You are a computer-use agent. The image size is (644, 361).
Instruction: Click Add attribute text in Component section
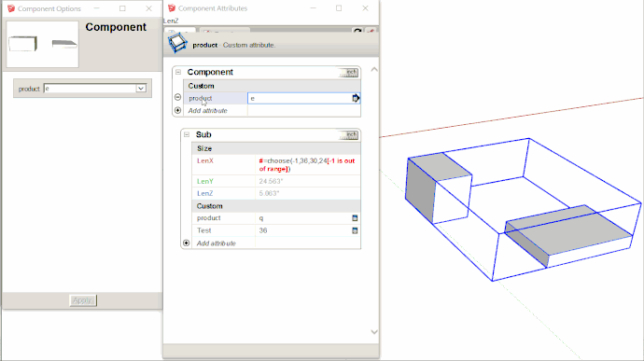208,110
